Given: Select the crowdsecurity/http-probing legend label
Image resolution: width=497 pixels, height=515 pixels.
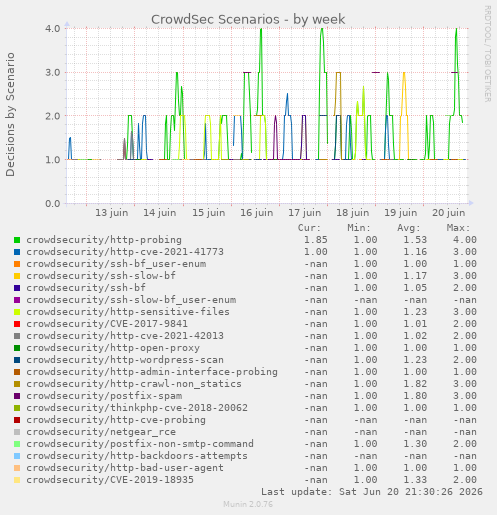Looking at the screenshot, I should (104, 240).
